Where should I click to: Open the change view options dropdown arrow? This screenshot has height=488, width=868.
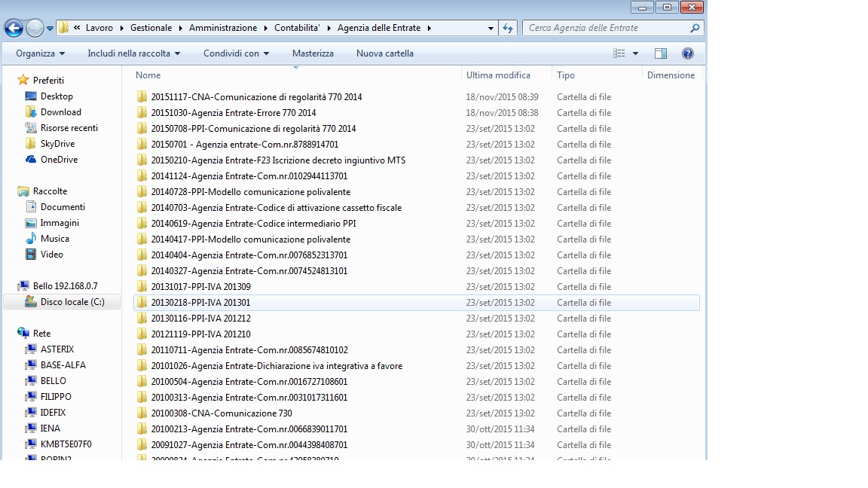[x=635, y=53]
